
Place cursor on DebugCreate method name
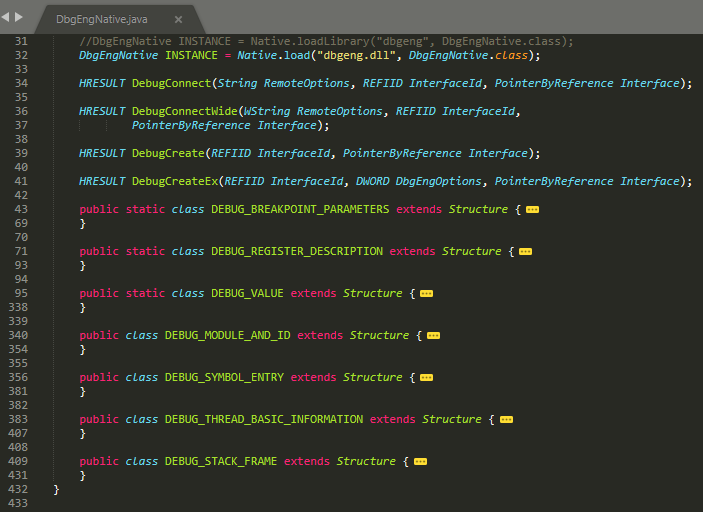pyautogui.click(x=168, y=153)
